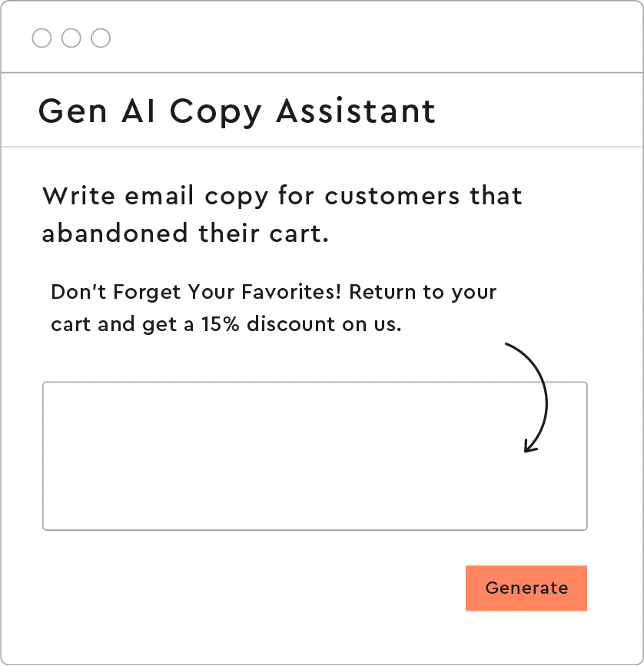Click the word "customers" in the prompt
The height and width of the screenshot is (666, 644).
coord(392,196)
